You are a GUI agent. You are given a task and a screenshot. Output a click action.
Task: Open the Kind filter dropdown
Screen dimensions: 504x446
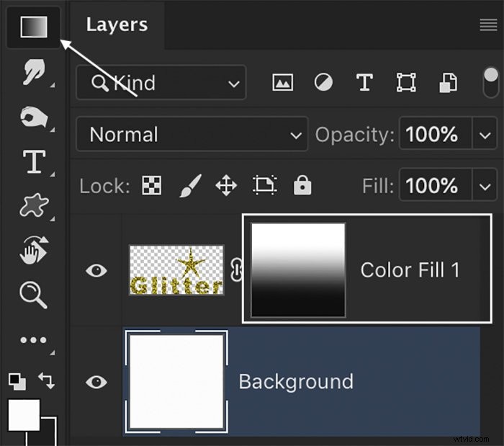[161, 83]
